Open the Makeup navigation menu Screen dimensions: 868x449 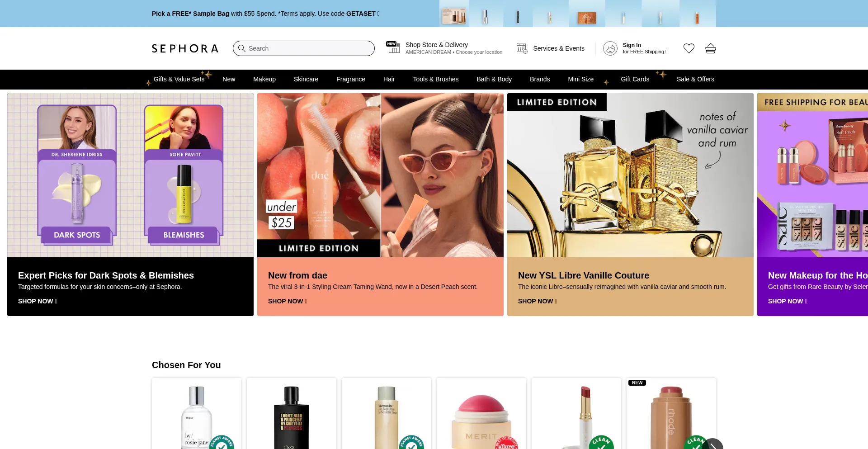point(264,79)
